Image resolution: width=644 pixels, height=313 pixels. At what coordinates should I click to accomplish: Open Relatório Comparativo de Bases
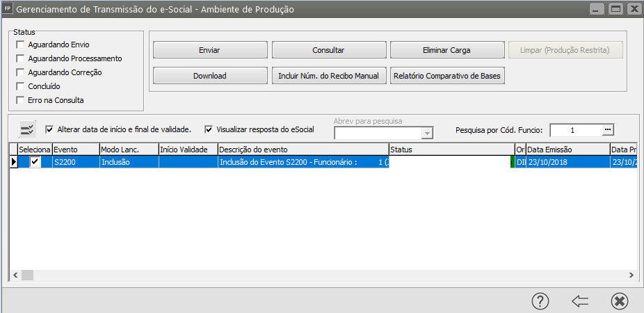[x=447, y=76]
